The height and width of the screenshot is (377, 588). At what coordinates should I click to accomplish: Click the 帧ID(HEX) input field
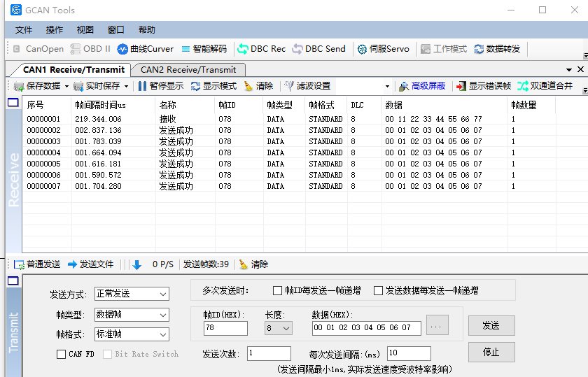tap(225, 328)
